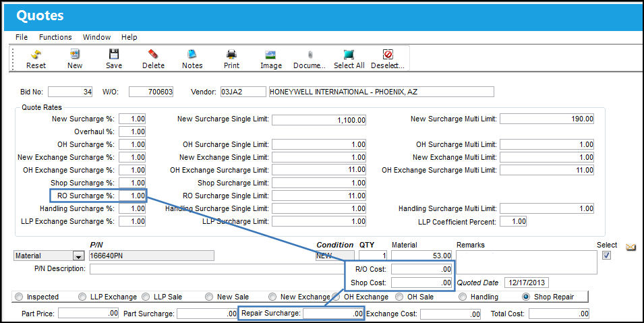
Task: Select the Inspected radio button
Action: coord(19,297)
